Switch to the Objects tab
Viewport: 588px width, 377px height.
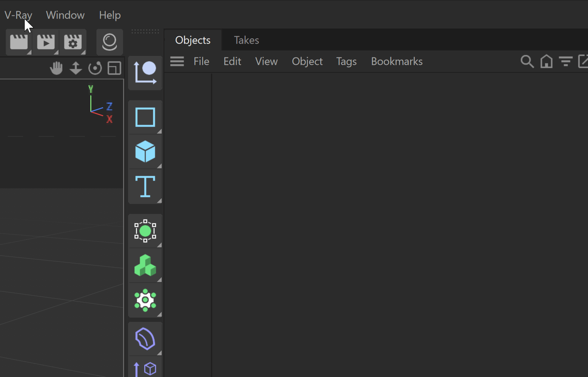coord(193,40)
